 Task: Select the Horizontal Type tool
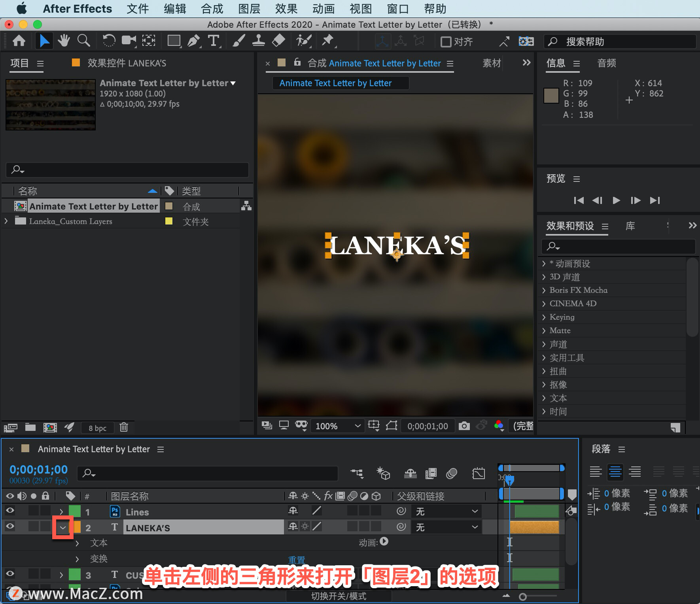pyautogui.click(x=214, y=41)
